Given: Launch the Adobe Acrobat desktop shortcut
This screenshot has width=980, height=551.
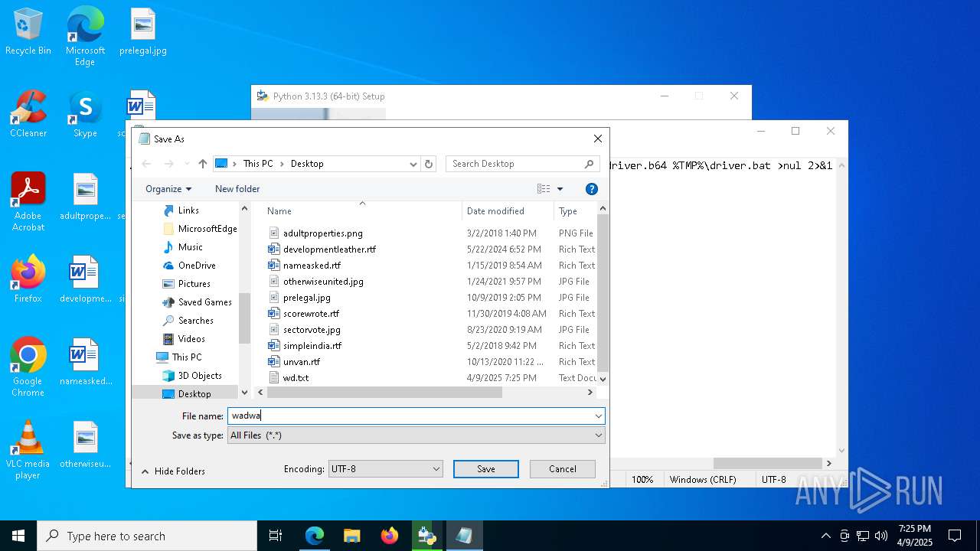Looking at the screenshot, I should click(x=28, y=202).
